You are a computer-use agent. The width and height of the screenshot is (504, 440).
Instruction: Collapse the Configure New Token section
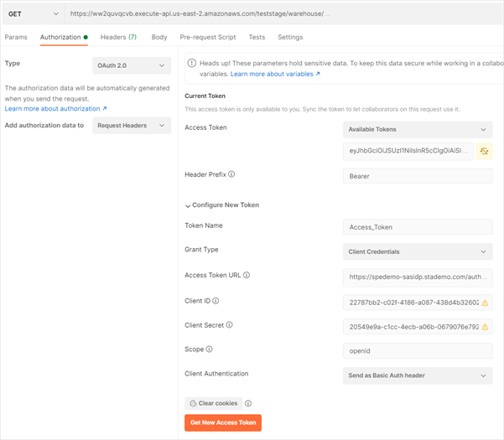click(188, 205)
